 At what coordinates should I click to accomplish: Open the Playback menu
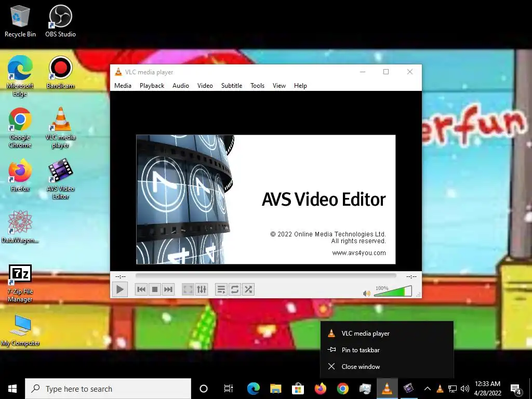click(152, 86)
